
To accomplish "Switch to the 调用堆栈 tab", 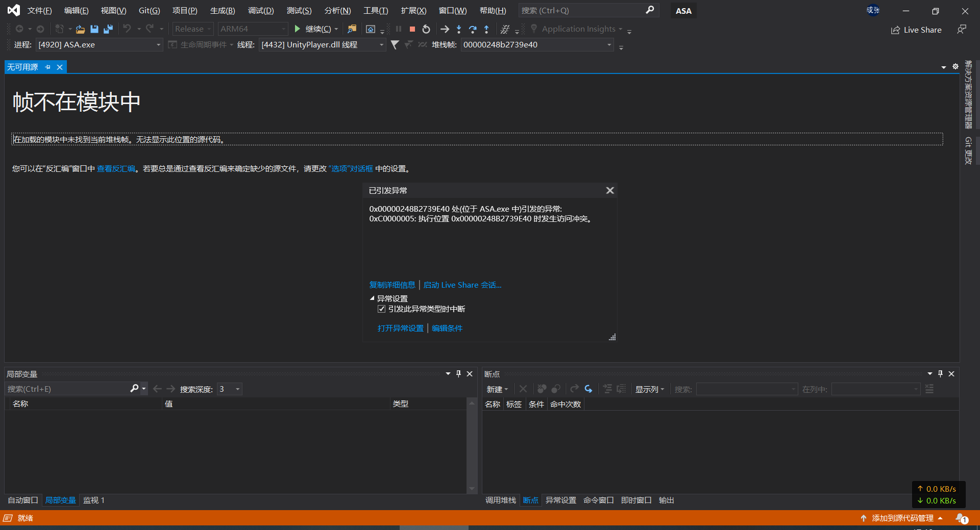I will 500,500.
